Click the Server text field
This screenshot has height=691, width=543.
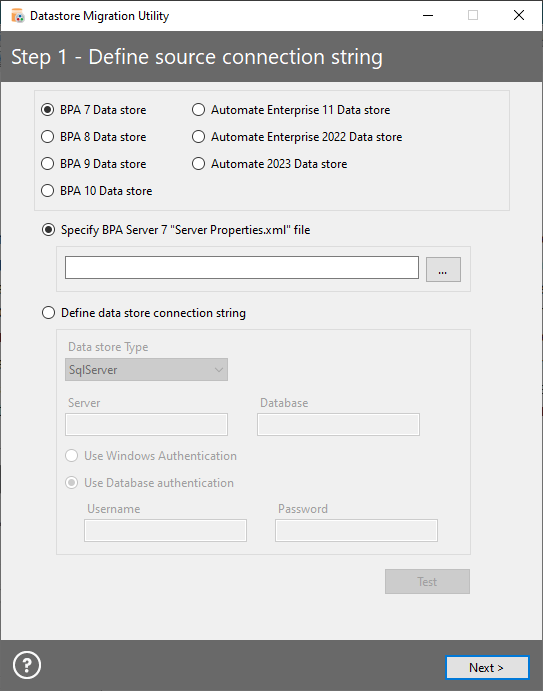(146, 424)
